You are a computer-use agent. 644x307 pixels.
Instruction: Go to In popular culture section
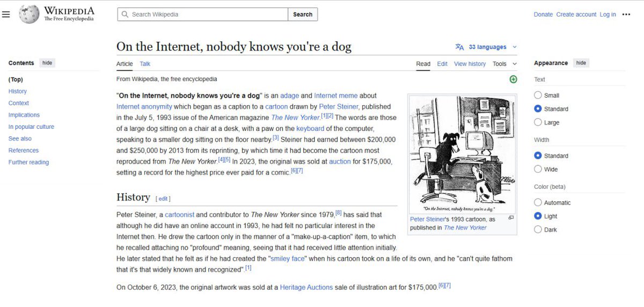point(31,127)
